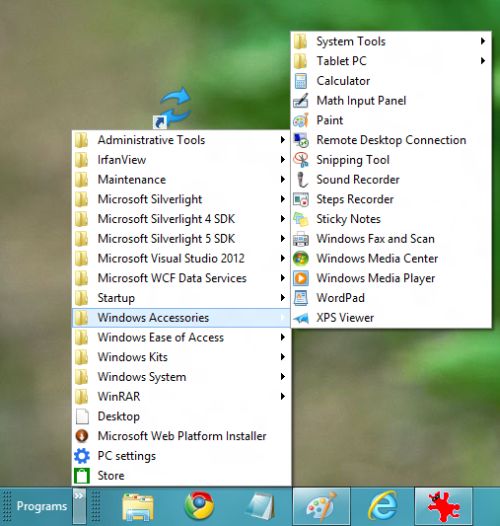
Task: Click the Windows Fax and Scan icon
Action: [301, 239]
